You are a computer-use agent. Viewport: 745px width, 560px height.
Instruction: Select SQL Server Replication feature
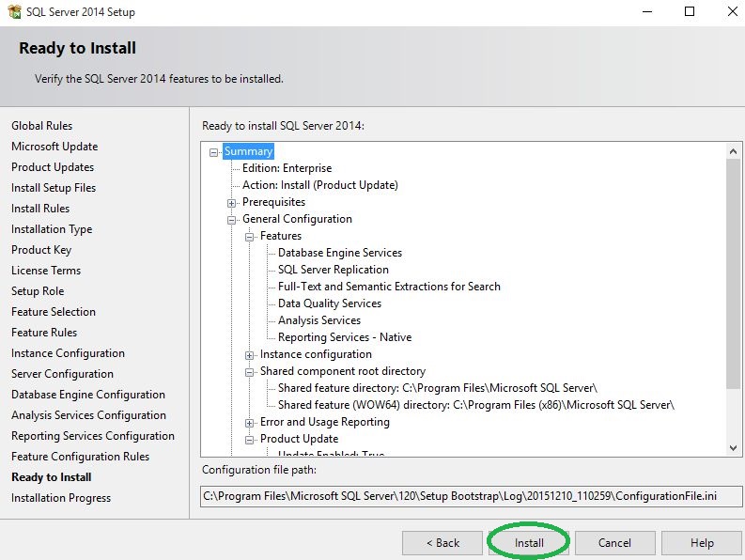334,270
